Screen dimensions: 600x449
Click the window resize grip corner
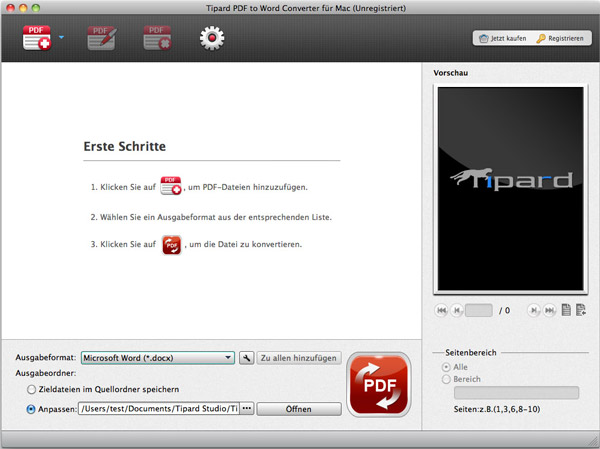593,441
